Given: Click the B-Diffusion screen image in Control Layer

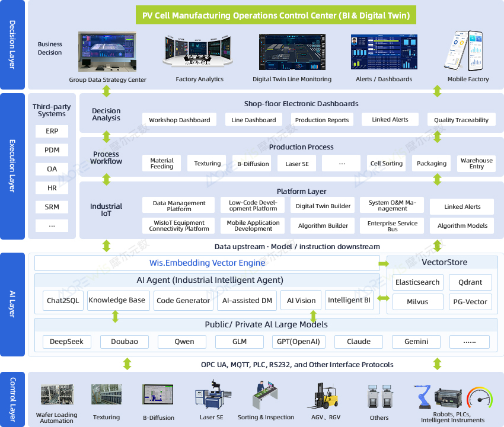Looking at the screenshot, I should (158, 394).
